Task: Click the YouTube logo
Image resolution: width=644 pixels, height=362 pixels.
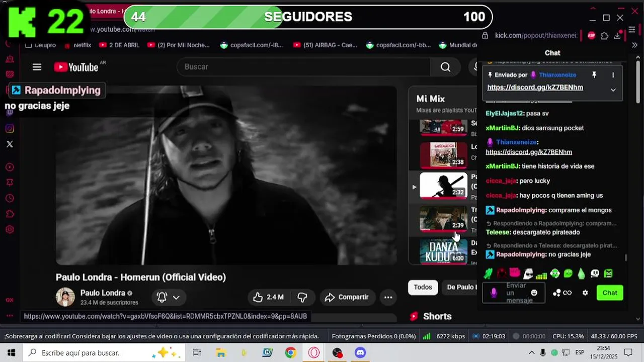Action: tap(76, 67)
